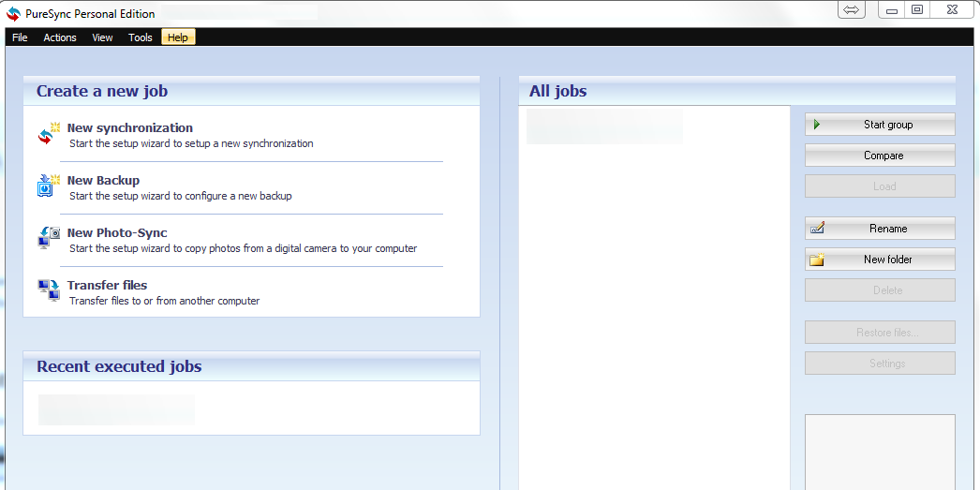Image resolution: width=980 pixels, height=490 pixels.
Task: Open the New Backup wizard link
Action: point(103,181)
